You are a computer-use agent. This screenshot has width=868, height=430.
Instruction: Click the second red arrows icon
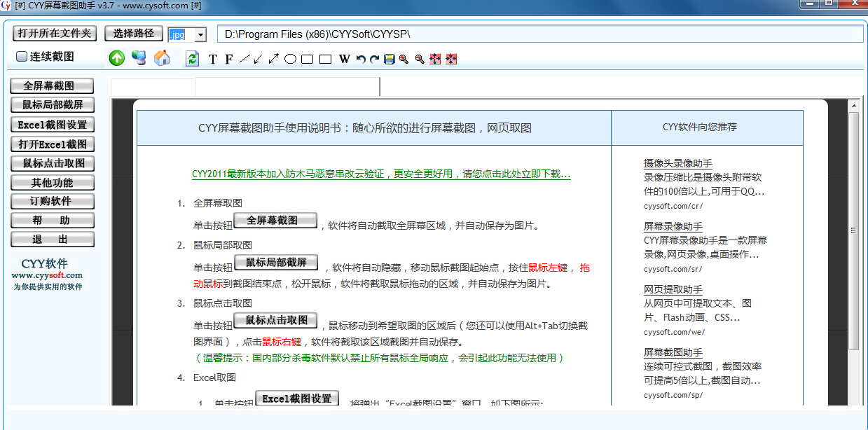click(451, 60)
